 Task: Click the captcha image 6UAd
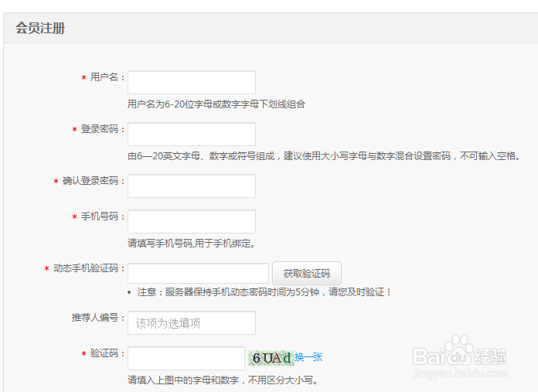tap(271, 358)
